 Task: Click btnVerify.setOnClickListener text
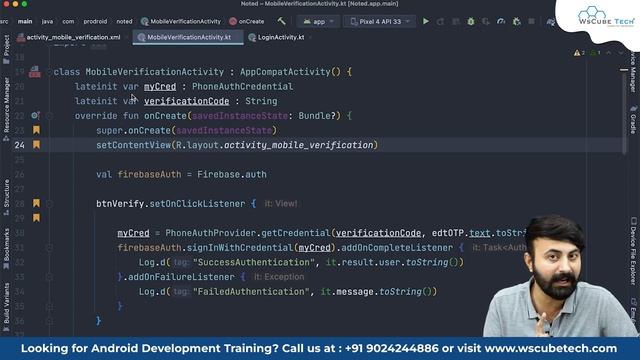(x=171, y=204)
